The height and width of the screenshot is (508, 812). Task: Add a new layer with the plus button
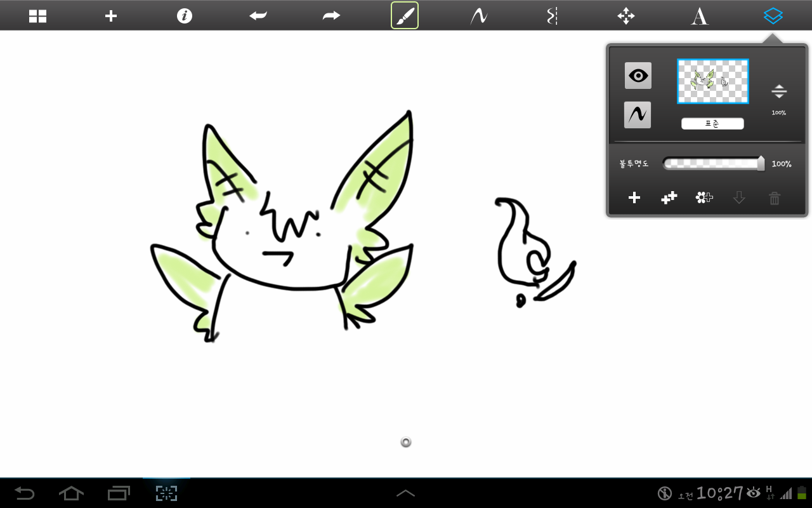634,198
